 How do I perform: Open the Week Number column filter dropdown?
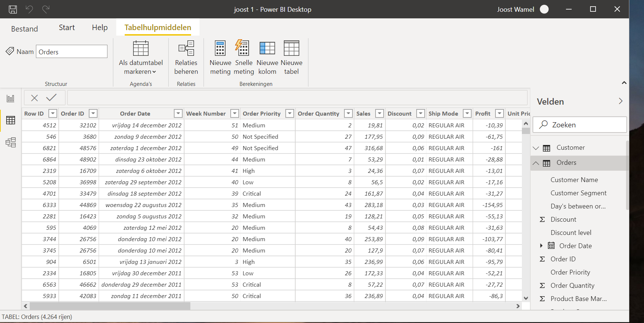click(x=235, y=113)
